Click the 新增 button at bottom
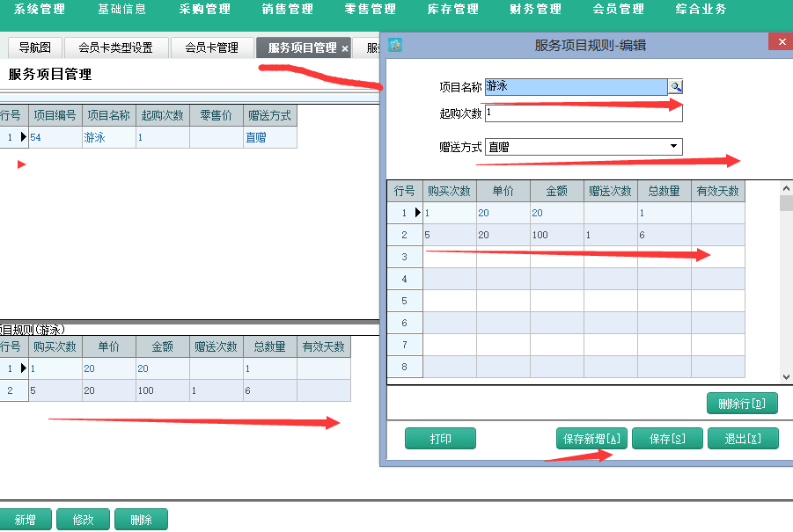This screenshot has height=532, width=793. coord(26,520)
